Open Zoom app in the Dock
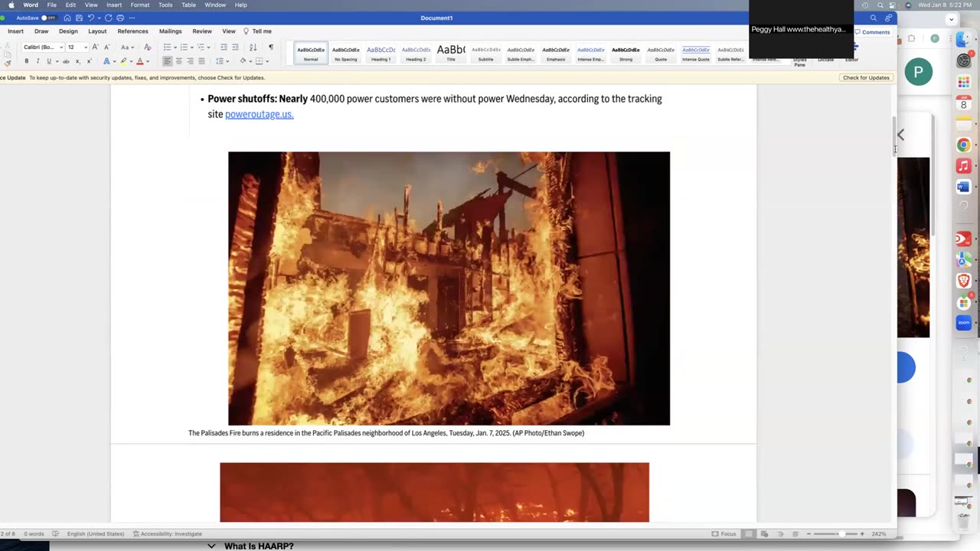 click(963, 323)
